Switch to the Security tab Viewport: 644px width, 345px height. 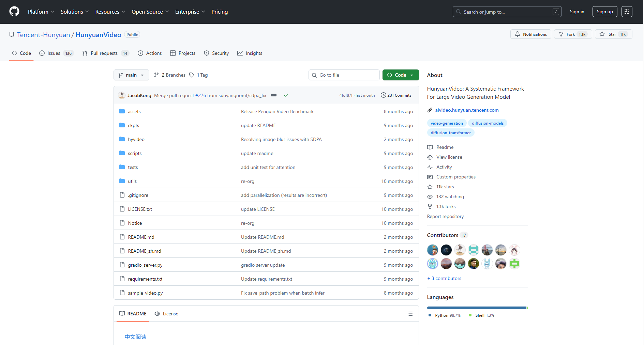(216, 53)
